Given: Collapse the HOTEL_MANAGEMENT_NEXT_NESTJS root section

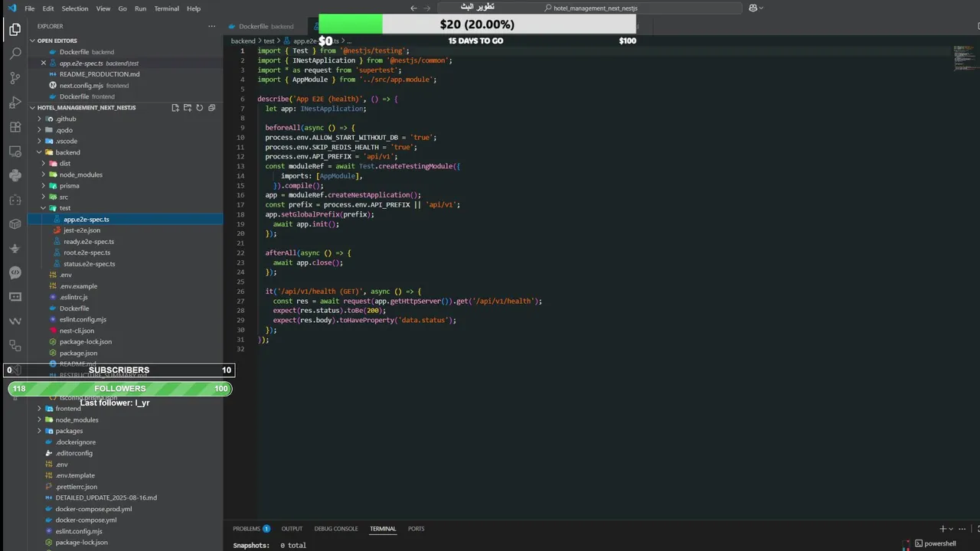Looking at the screenshot, I should coord(34,108).
